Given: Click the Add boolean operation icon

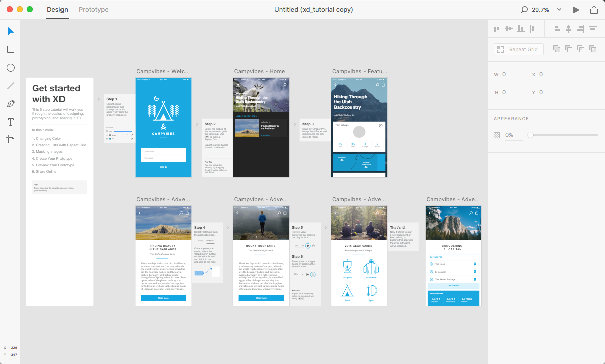Looking at the screenshot, I should (x=557, y=49).
